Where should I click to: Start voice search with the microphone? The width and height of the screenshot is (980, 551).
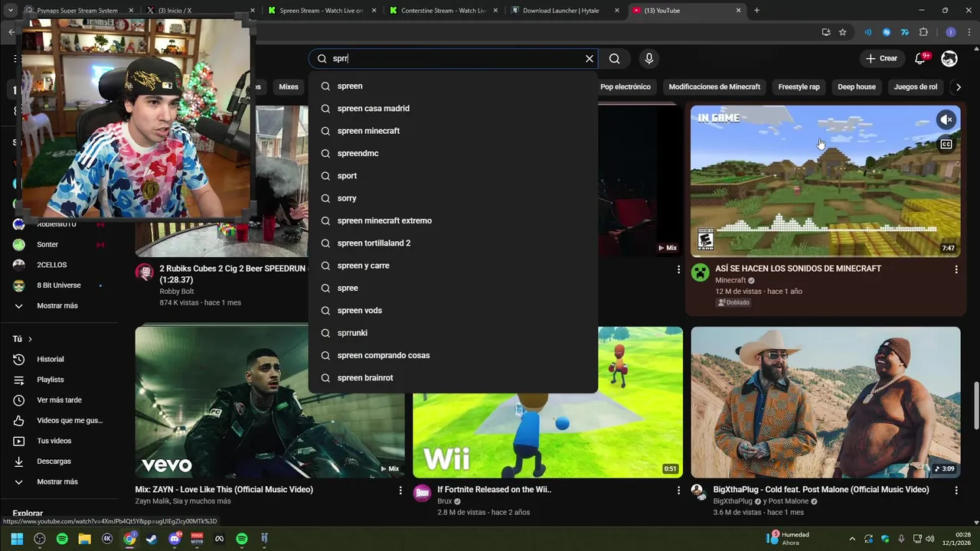(649, 59)
